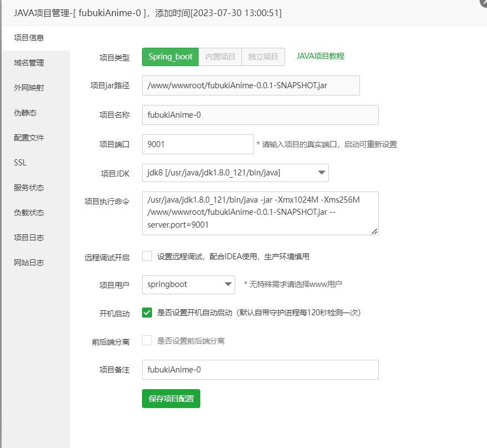Screen dimensions: 487x448
Task: Select the 伪静态 tab
Action: pos(25,113)
